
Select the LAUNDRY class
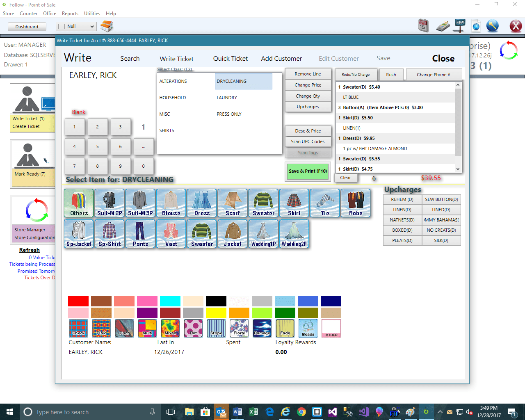pos(226,98)
